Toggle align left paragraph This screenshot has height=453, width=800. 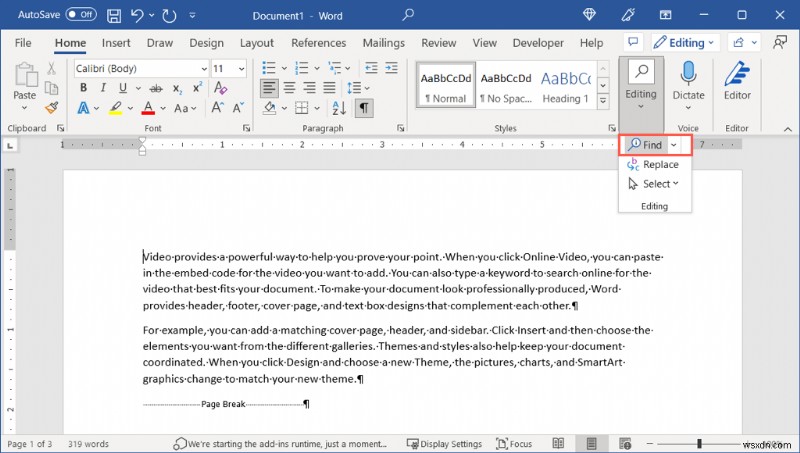click(x=269, y=88)
